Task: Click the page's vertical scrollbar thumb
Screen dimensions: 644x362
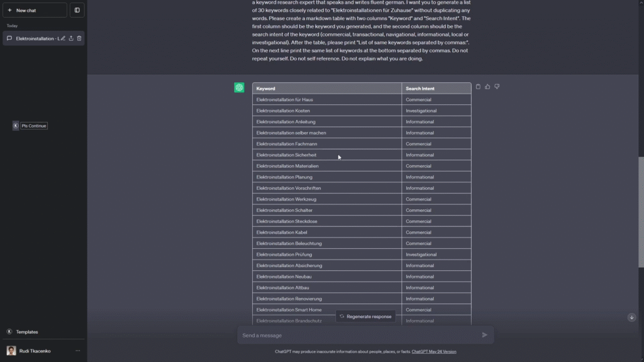Action: pyautogui.click(x=641, y=212)
